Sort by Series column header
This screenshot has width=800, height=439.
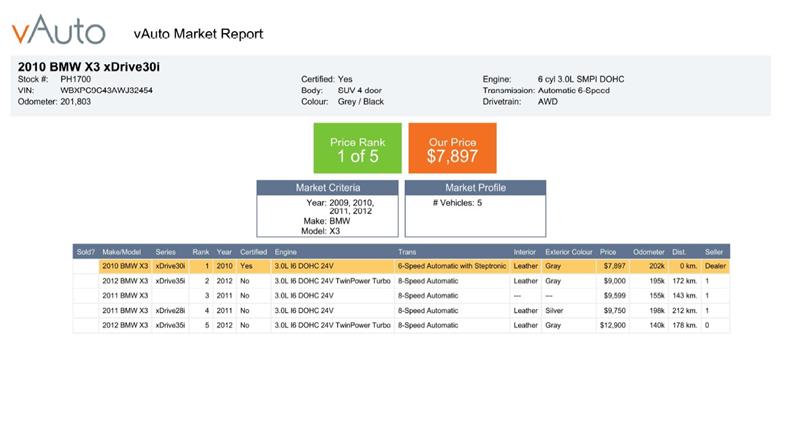click(x=165, y=252)
